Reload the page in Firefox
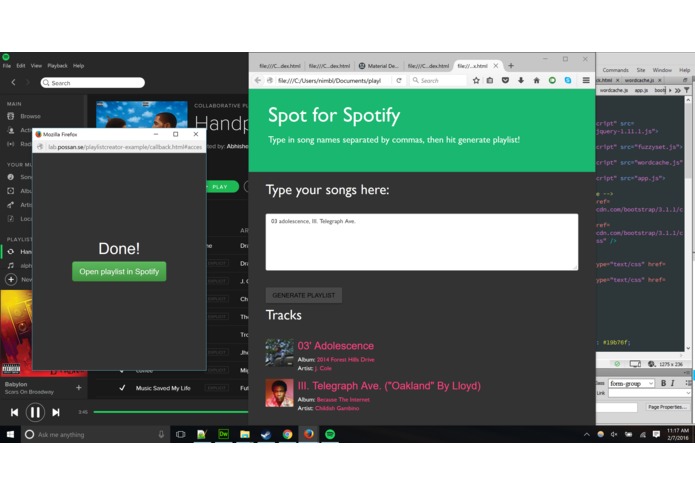Screen dimensions: 695x494 [x=399, y=81]
